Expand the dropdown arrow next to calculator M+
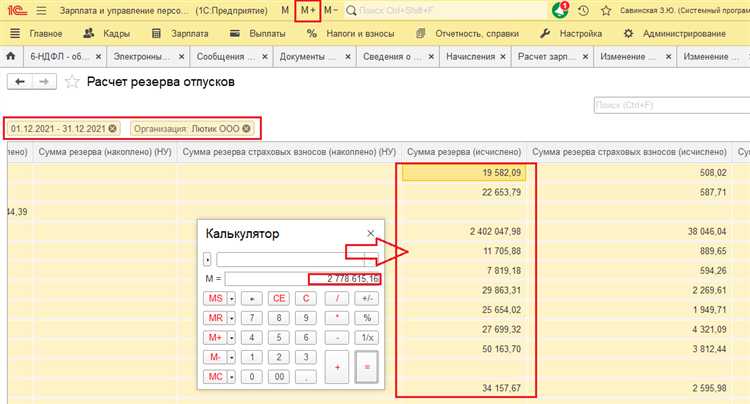 tap(231, 337)
